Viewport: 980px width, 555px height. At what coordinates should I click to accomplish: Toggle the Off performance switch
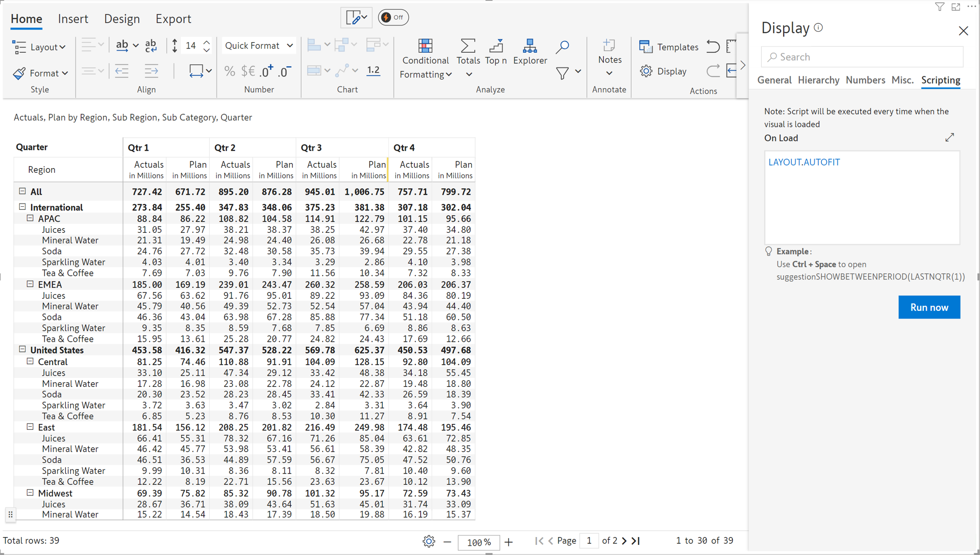click(x=393, y=17)
